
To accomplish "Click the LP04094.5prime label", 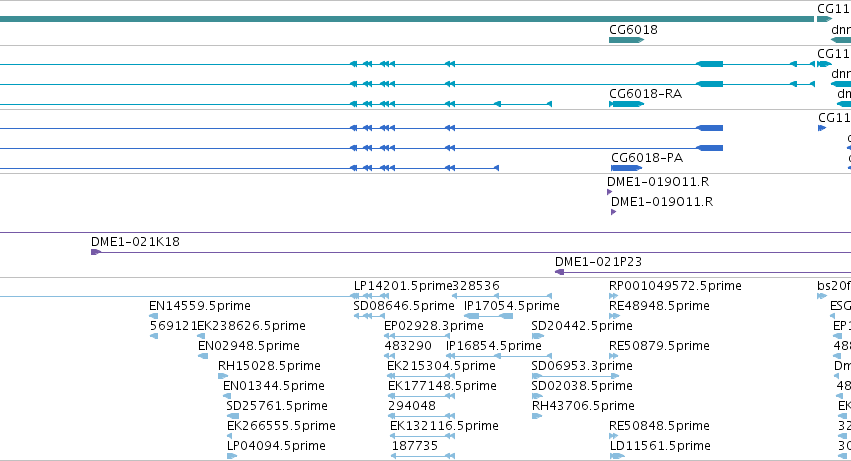I will (x=276, y=446).
